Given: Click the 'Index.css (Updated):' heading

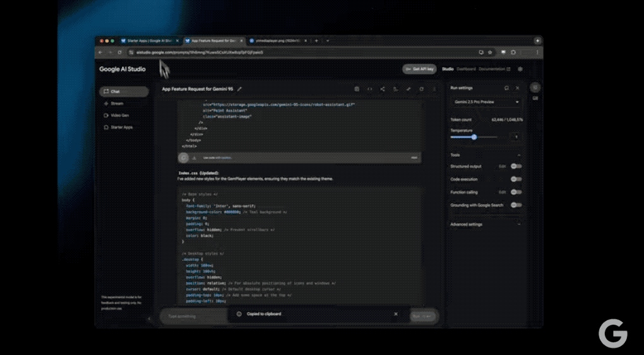Looking at the screenshot, I should click(x=199, y=173).
